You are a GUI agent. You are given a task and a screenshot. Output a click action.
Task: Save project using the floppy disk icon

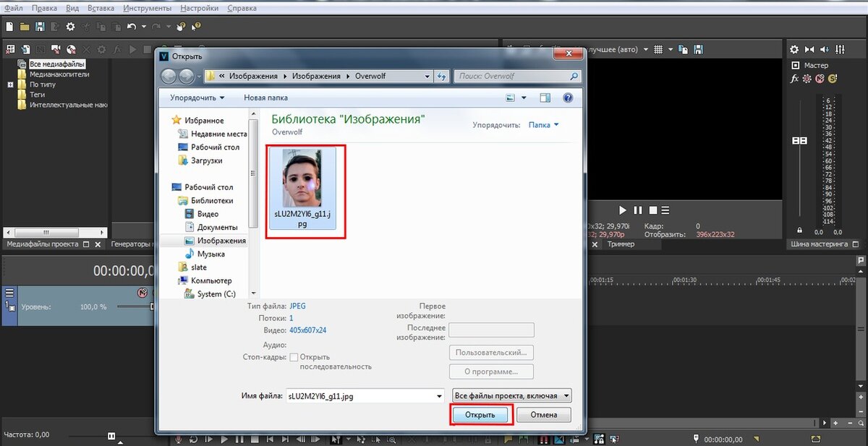40,27
